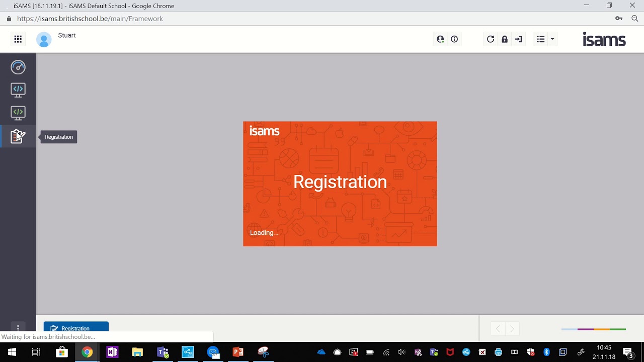Click the log out arrow icon
The image size is (644, 362).
(x=519, y=39)
